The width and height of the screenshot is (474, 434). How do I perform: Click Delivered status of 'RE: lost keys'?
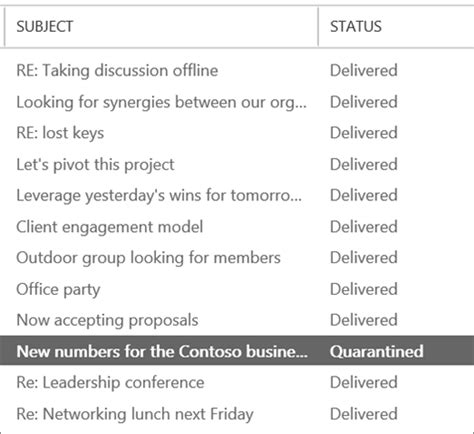coord(364,133)
